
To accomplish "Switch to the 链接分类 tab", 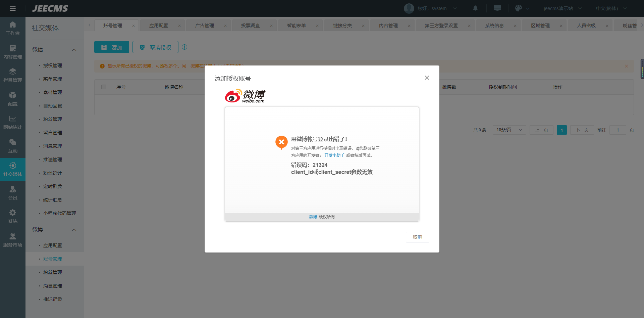I will click(x=342, y=26).
